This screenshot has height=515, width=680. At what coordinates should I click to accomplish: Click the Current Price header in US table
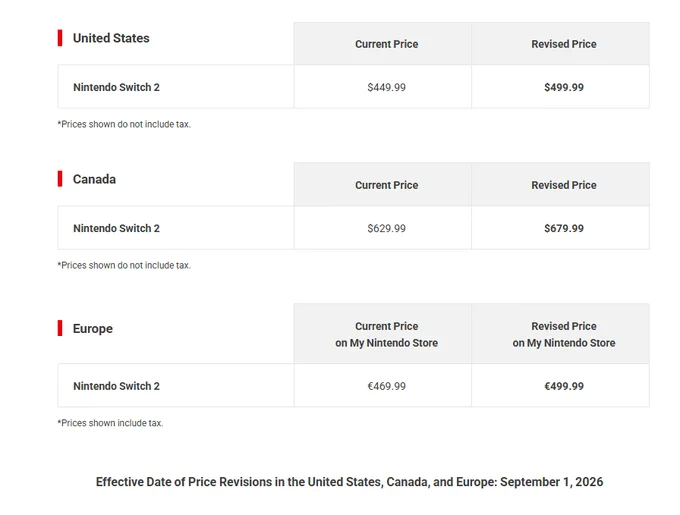pyautogui.click(x=386, y=44)
